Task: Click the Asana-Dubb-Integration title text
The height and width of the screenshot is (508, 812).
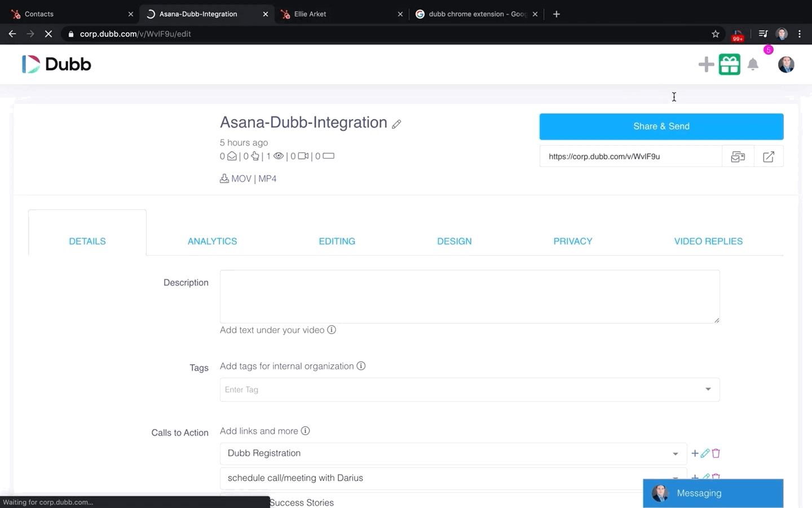Action: [303, 122]
